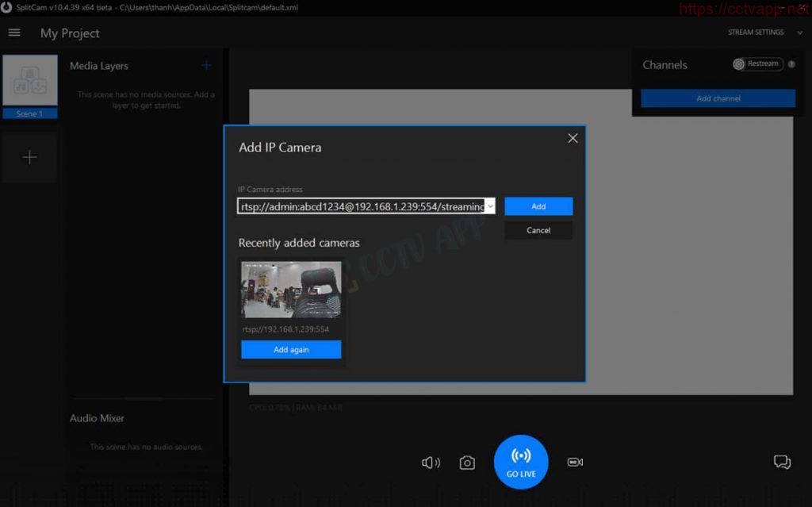Click the blue Add button
Viewport: 812px width, 507px height.
(538, 206)
